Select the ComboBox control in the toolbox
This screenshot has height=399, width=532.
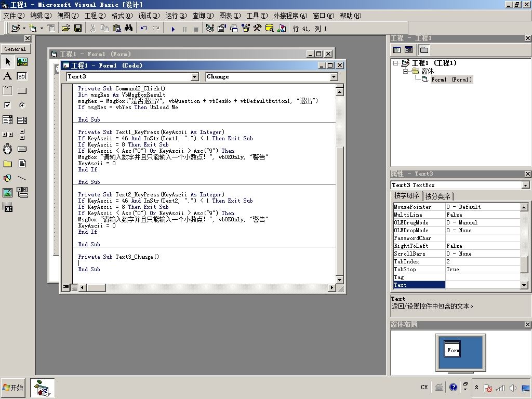8,120
